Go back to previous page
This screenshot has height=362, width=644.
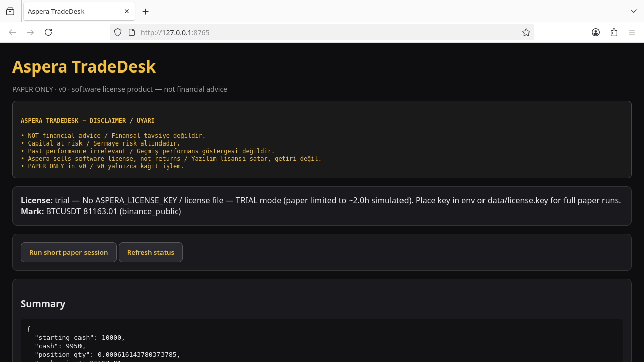[x=12, y=32]
